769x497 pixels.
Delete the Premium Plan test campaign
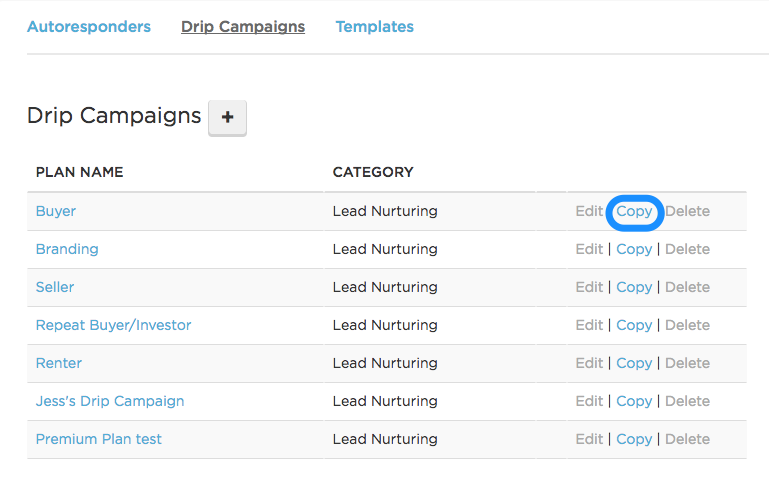(x=687, y=439)
